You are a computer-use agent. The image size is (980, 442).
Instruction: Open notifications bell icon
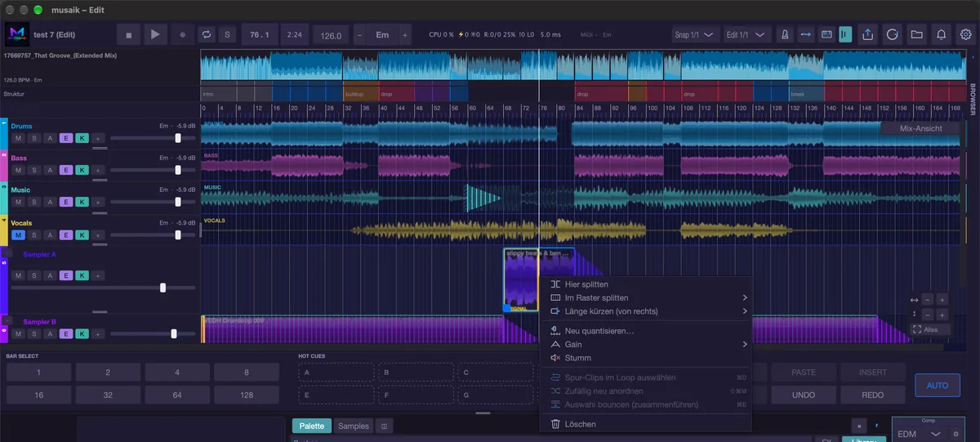click(942, 35)
